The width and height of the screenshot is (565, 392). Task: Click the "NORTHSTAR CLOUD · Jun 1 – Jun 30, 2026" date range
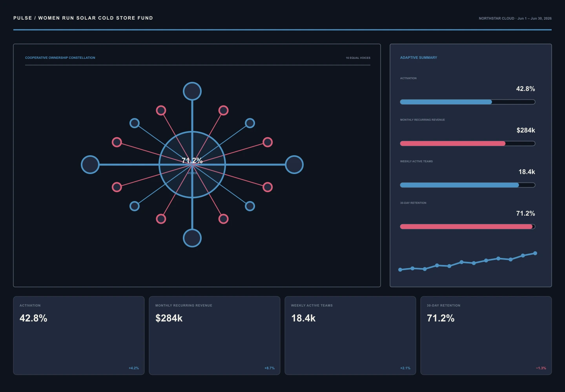515,18
